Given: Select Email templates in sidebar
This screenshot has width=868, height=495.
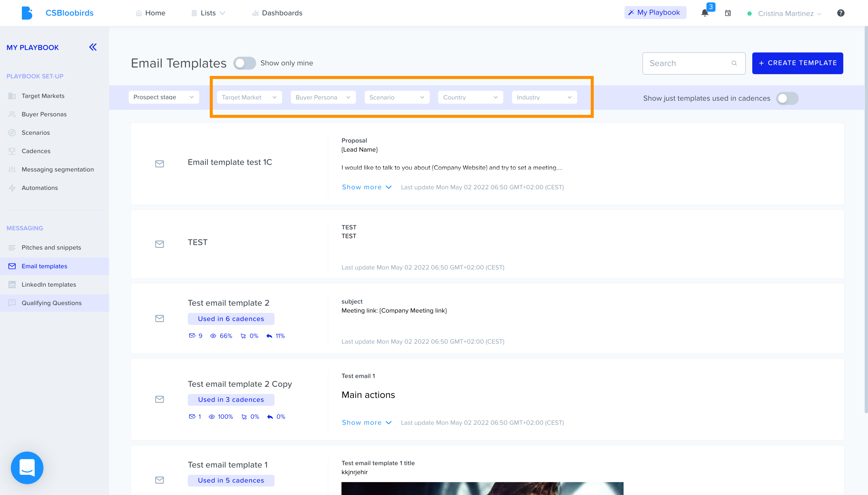Looking at the screenshot, I should coord(54,266).
